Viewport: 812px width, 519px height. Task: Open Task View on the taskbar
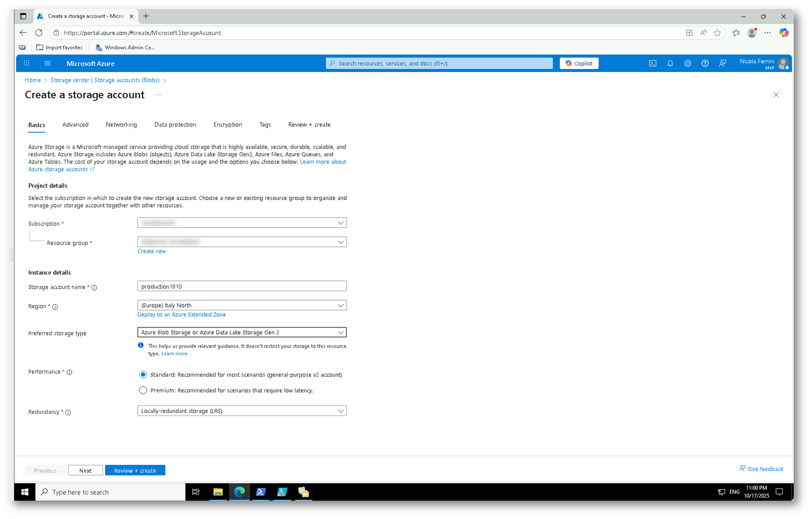(196, 492)
